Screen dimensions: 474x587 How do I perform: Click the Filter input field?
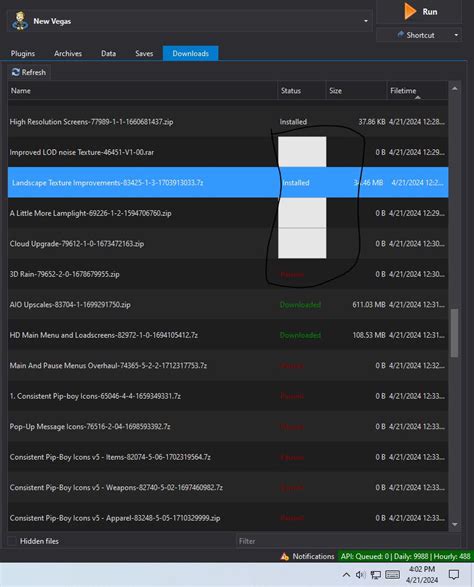coord(348,541)
